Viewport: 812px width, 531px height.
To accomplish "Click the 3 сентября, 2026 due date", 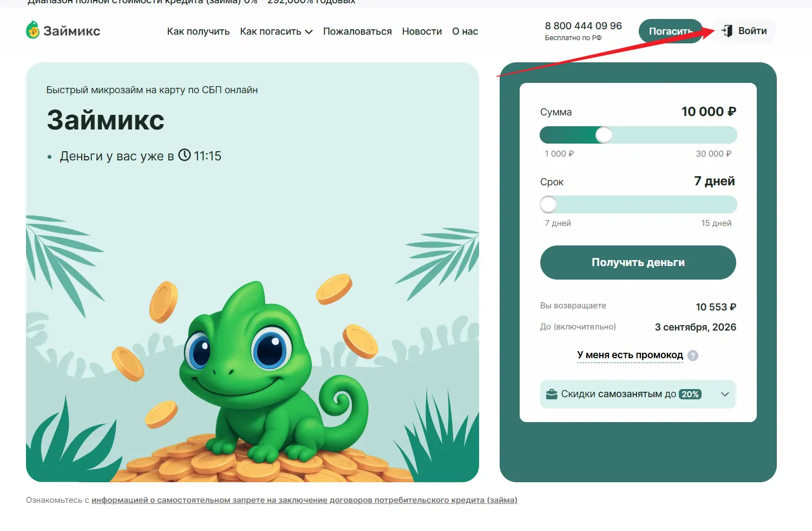I will point(696,327).
